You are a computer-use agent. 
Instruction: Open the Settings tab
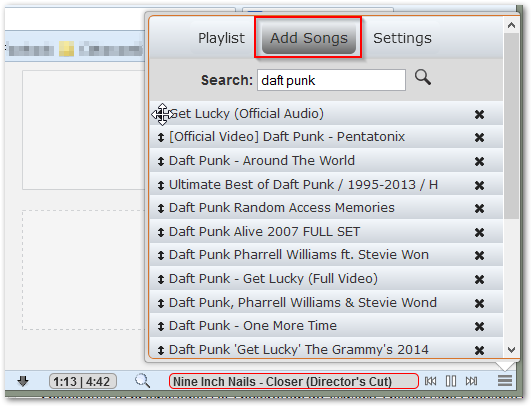click(402, 38)
